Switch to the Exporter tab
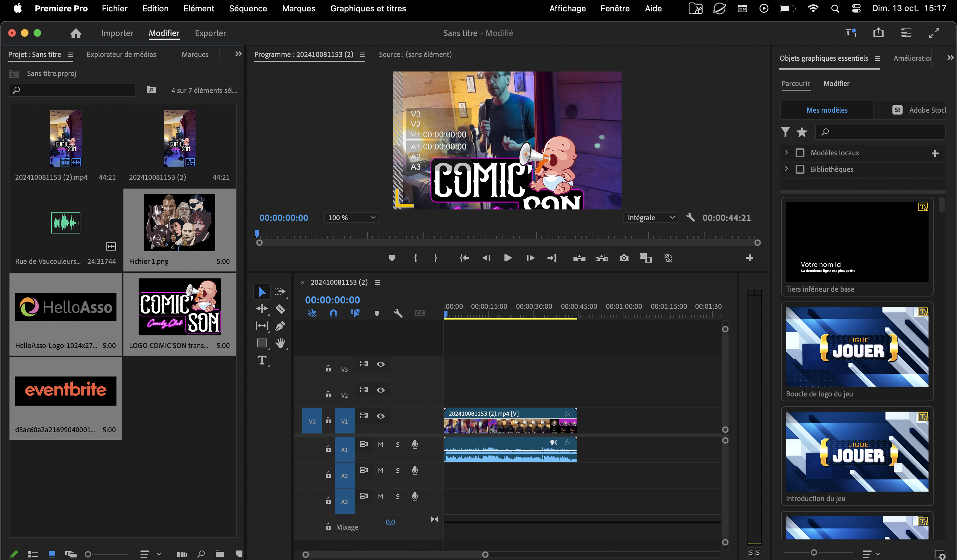 point(210,33)
